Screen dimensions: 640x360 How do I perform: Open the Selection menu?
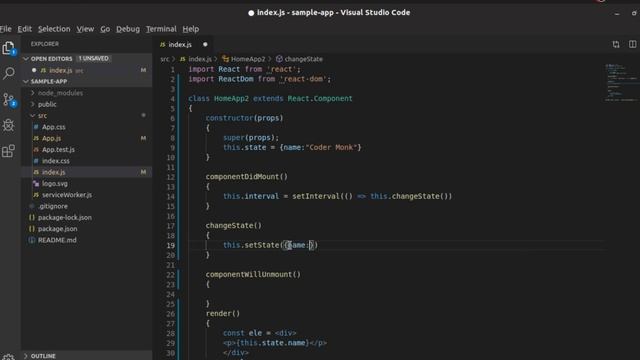point(54,29)
